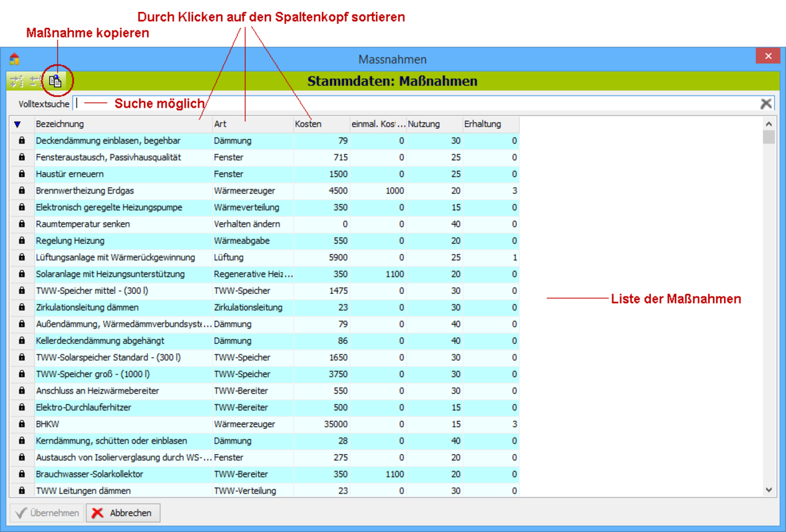Click lock icon of Elektronisch geregelte Heizungspumpe
The width and height of the screenshot is (786, 532).
pyautogui.click(x=21, y=207)
